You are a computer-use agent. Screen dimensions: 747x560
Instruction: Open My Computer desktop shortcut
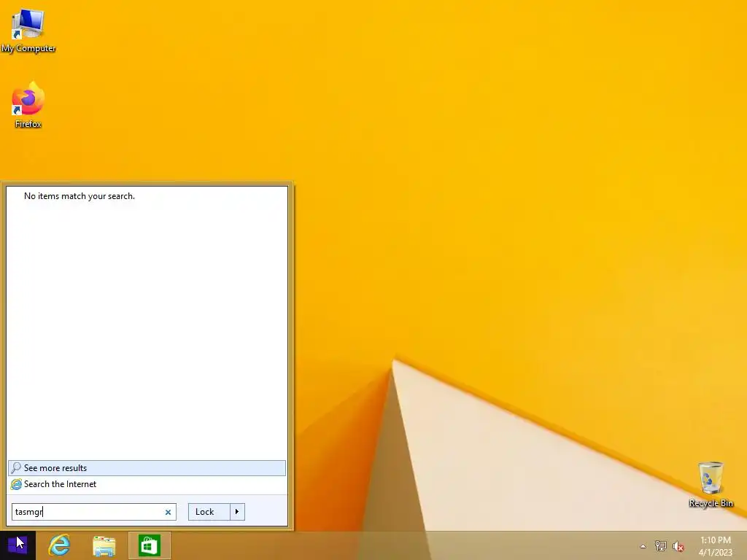click(28, 31)
